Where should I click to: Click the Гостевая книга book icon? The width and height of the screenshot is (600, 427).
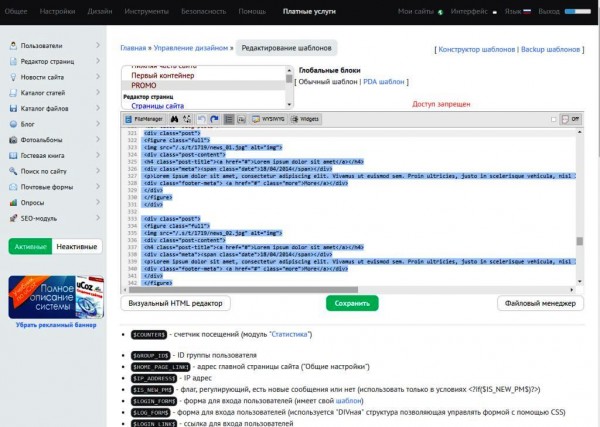[x=13, y=155]
